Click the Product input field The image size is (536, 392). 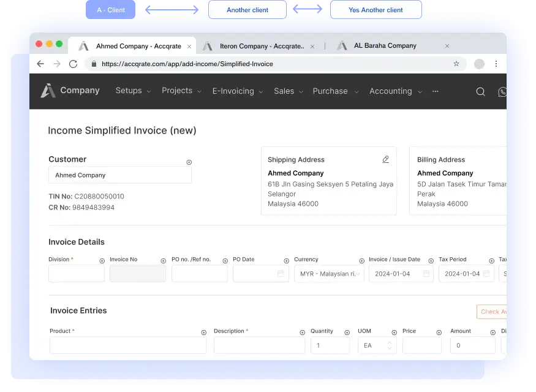(128, 345)
